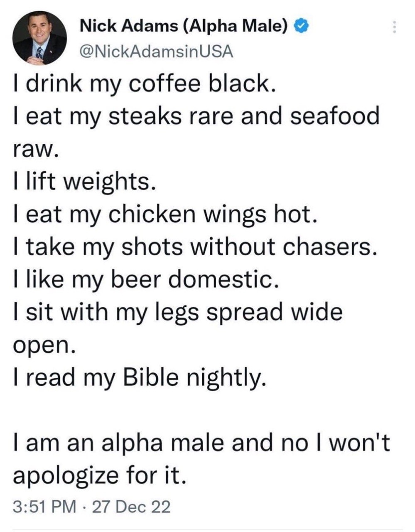This screenshot has height=532, width=415.
Task: Click the blue verified badge
Action: point(301,27)
